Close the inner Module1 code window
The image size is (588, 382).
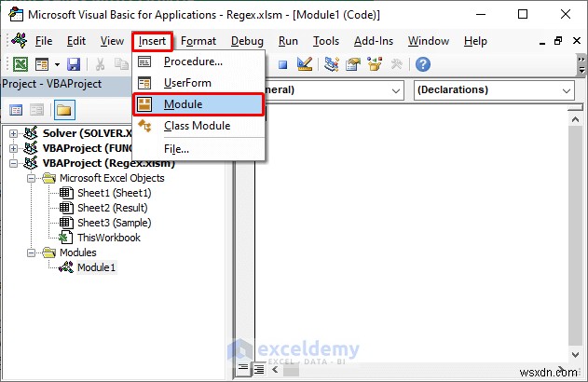(x=577, y=40)
